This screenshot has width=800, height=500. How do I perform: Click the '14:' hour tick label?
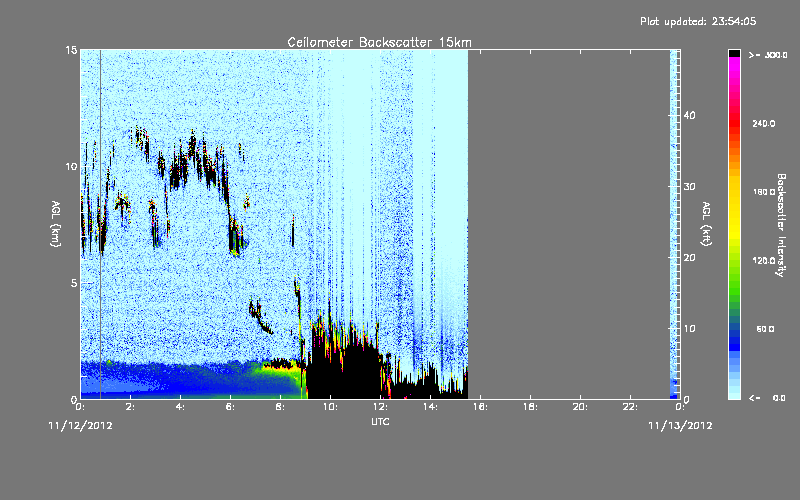(431, 407)
